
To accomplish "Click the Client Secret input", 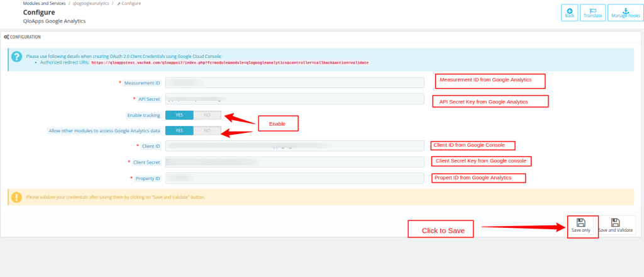I will (294, 162).
